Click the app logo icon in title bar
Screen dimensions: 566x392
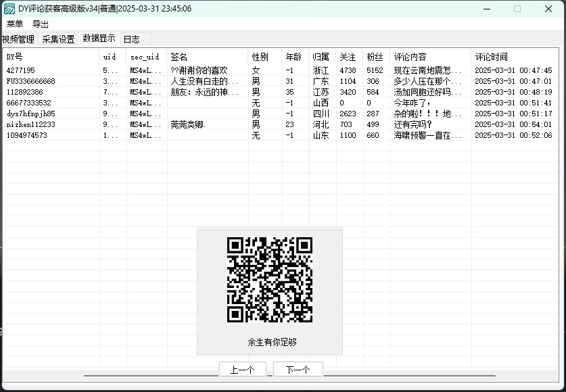click(9, 9)
